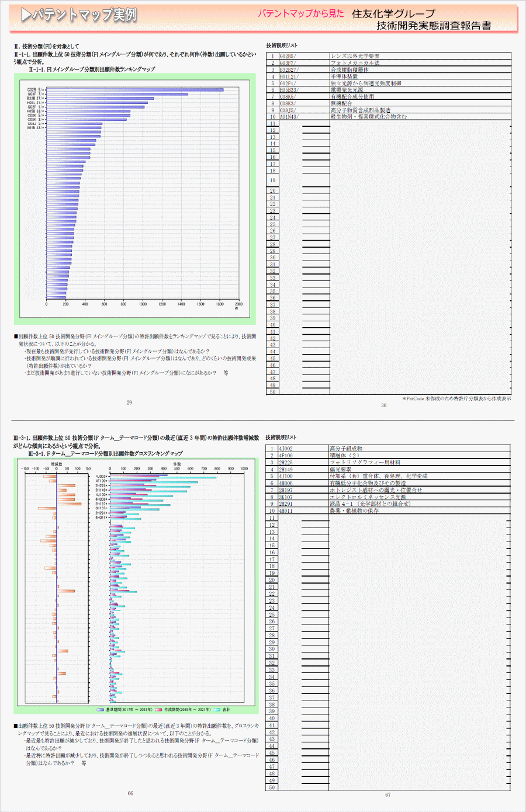Click the フォトメカニカル法 description cell
The image size is (526, 812).
pos(420,63)
